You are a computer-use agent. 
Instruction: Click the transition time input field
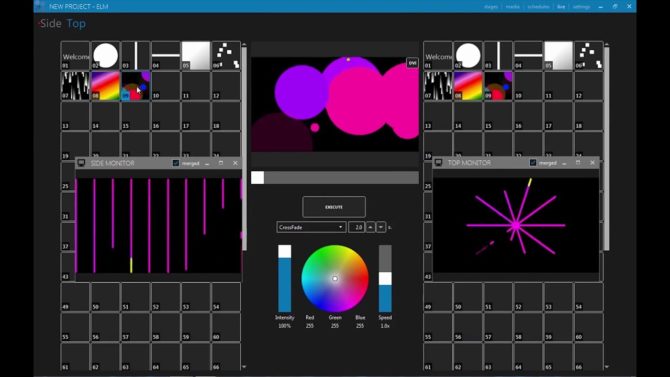[x=356, y=227]
